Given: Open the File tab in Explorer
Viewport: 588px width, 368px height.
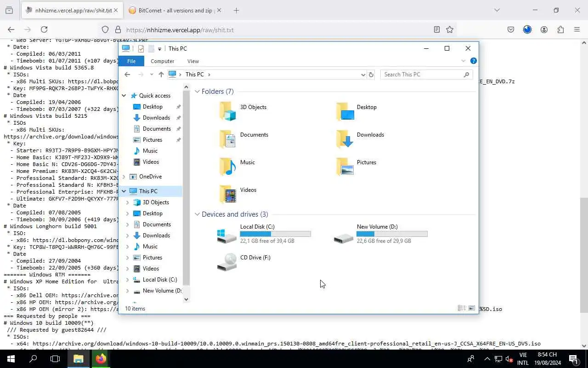Looking at the screenshot, I should 131,61.
